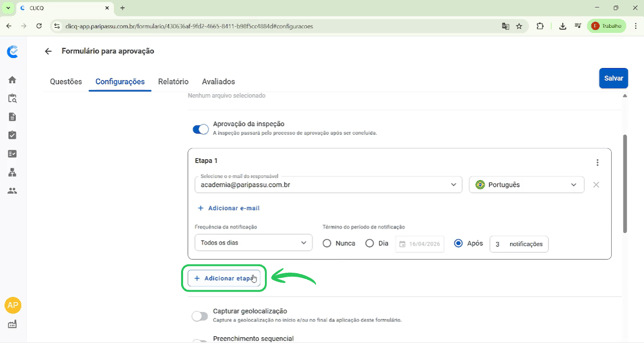This screenshot has width=644, height=361.
Task: Open tab search dropdown arrow
Action: [x=8, y=8]
